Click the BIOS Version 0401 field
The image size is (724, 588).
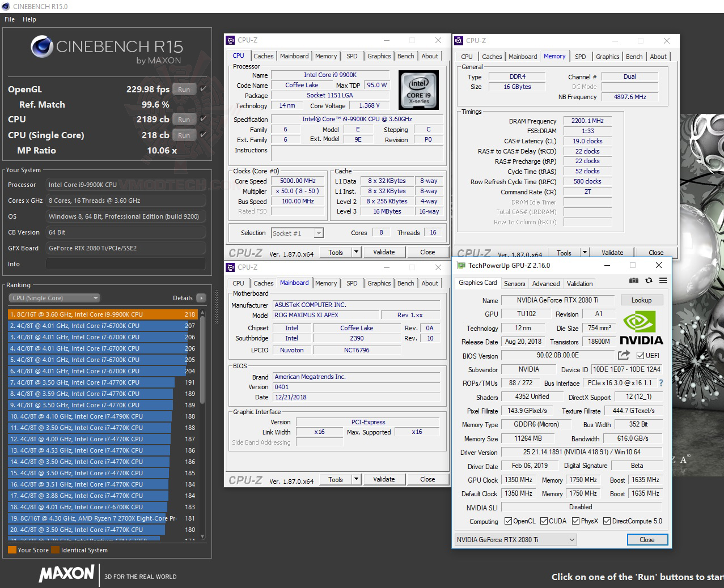[356, 387]
